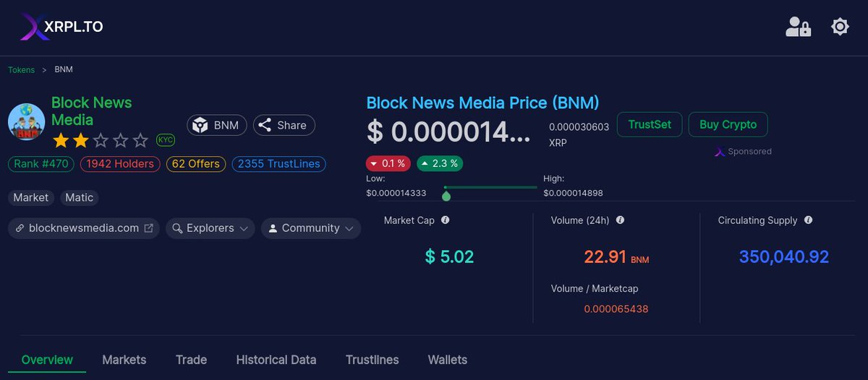Click the Block News Media token name
Viewport: 868px width, 380px height.
click(92, 111)
